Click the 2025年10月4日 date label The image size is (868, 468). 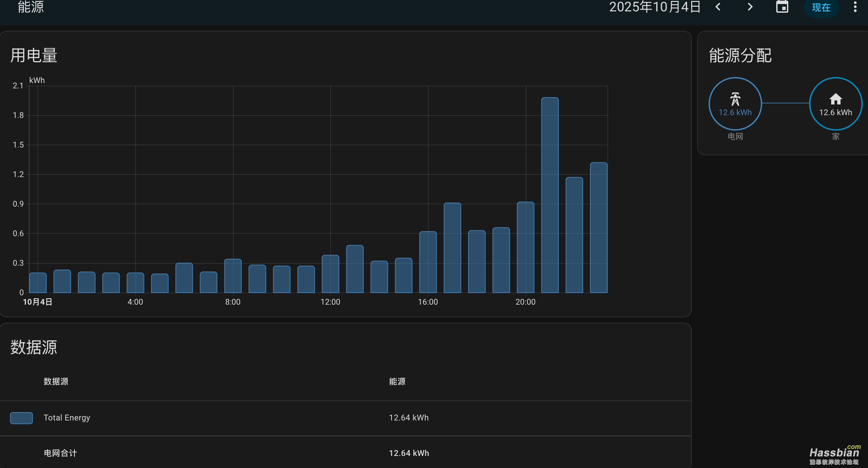(x=655, y=7)
